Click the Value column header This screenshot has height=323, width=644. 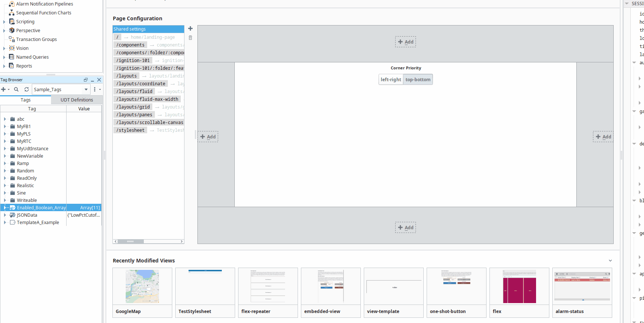[x=84, y=109]
